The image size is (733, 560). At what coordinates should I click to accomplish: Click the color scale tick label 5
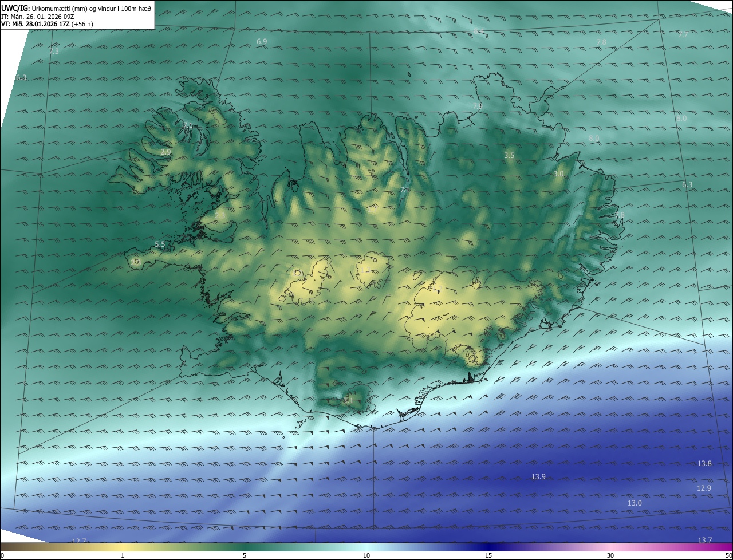coord(245,555)
